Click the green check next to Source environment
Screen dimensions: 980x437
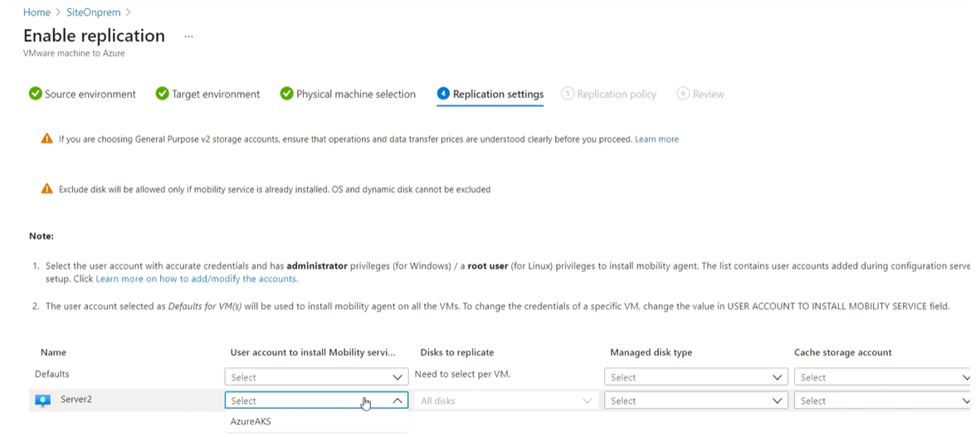click(x=36, y=94)
